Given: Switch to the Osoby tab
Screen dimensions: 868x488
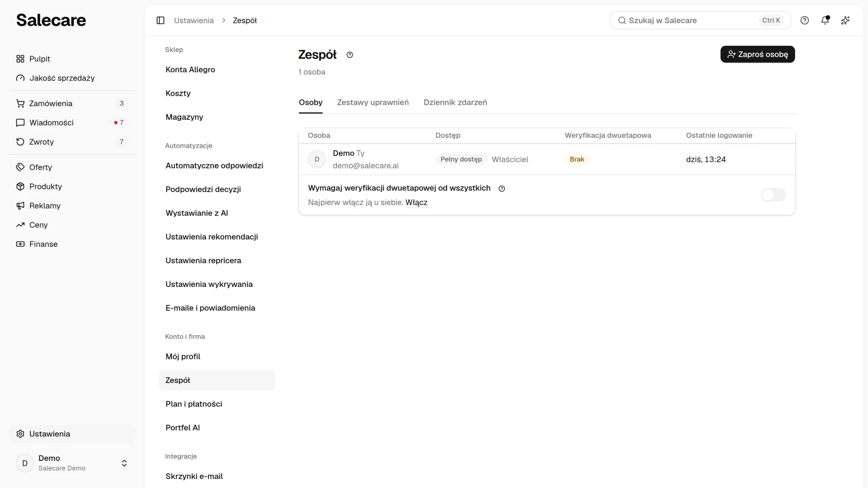Looking at the screenshot, I should pos(311,103).
